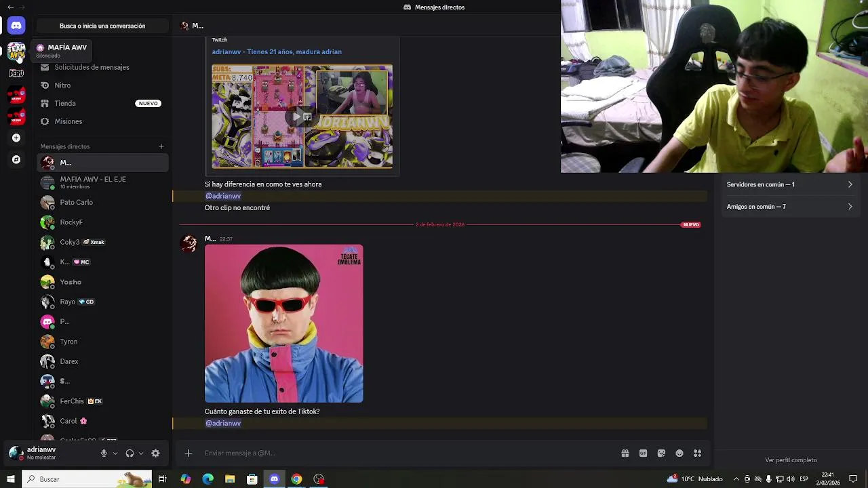868x488 pixels.
Task: Open the Nitro page
Action: [x=102, y=85]
